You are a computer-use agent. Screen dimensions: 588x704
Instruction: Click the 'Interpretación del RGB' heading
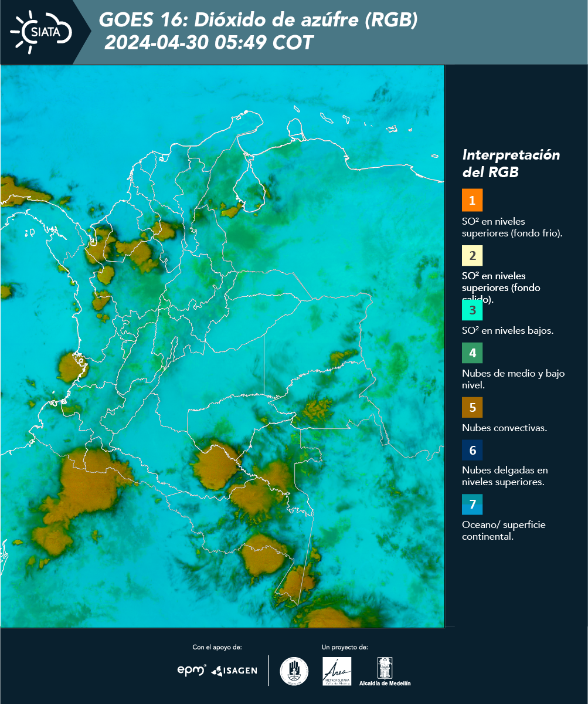(x=511, y=164)
